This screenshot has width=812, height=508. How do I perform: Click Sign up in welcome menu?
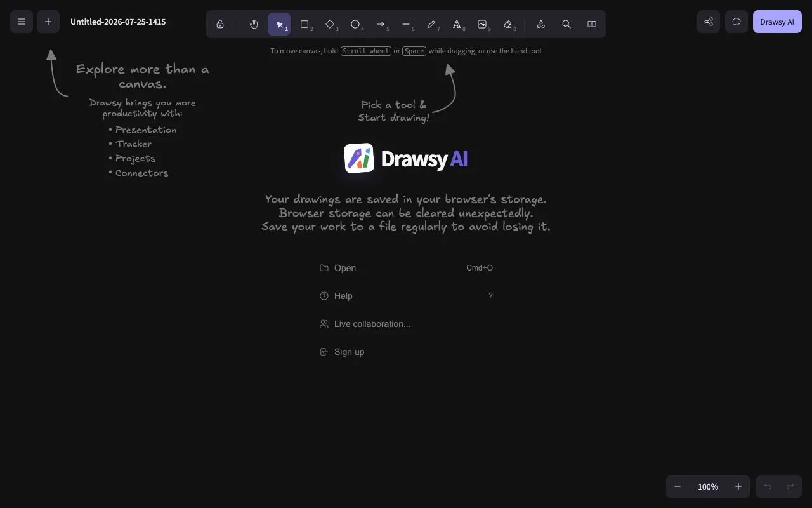click(x=406, y=352)
